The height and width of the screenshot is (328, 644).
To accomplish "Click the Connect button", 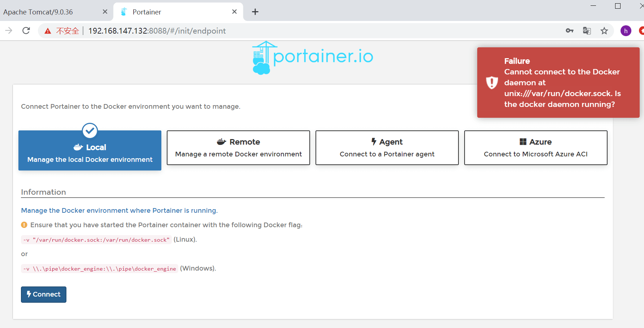I will 44,294.
